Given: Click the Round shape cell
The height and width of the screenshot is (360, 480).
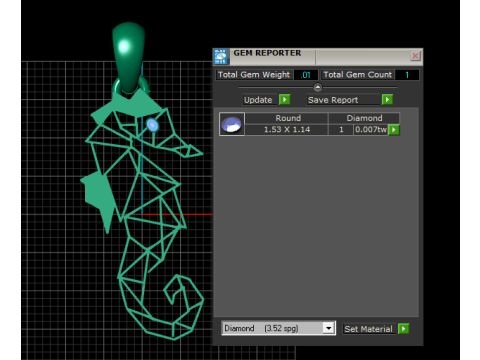Looking at the screenshot, I should click(x=287, y=118).
